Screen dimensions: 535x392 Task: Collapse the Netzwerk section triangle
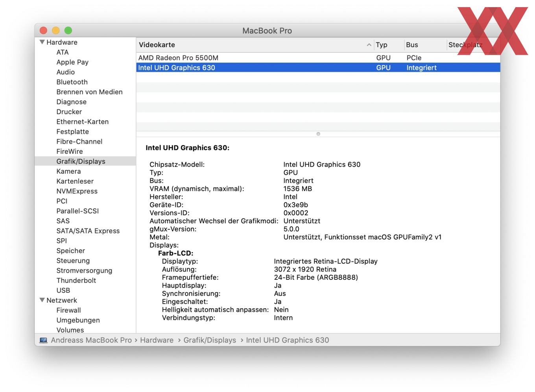tap(42, 300)
